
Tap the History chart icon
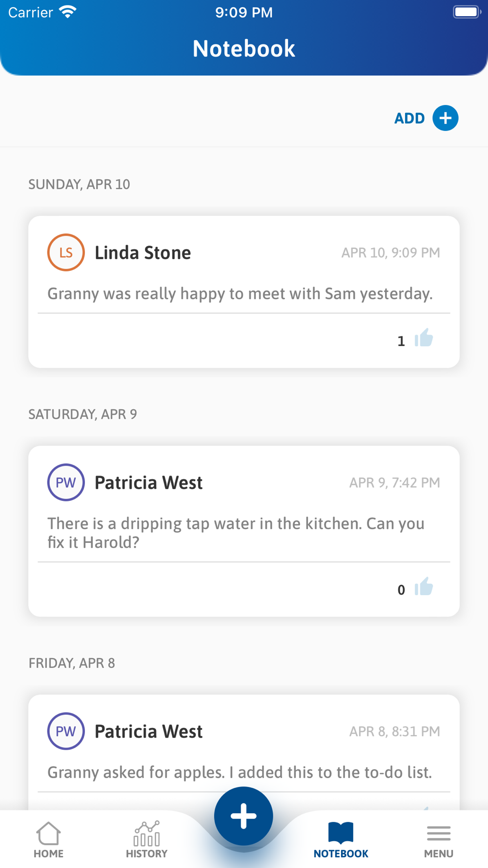click(x=146, y=833)
